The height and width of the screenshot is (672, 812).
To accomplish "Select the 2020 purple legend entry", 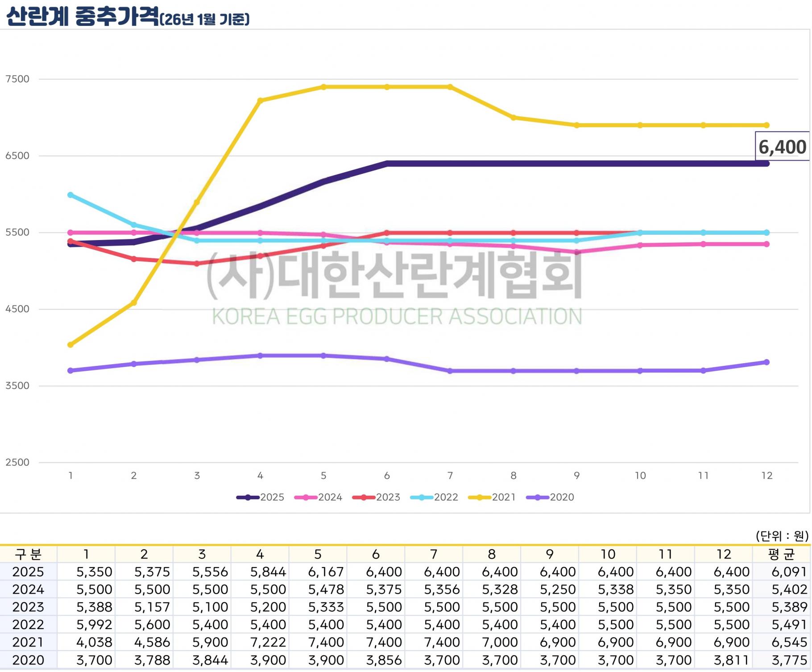I will coord(551,497).
